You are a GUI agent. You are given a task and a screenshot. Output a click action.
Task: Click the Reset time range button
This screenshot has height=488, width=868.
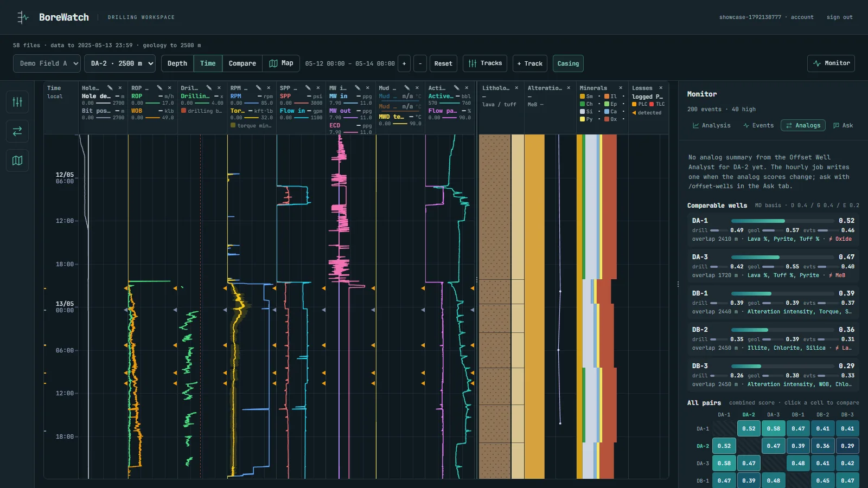(x=443, y=63)
